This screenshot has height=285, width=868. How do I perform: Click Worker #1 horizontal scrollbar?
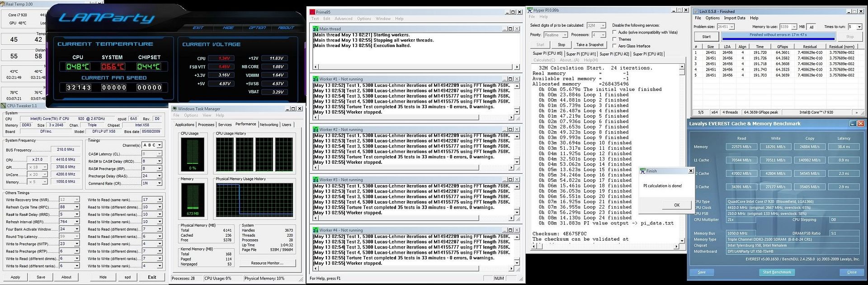pyautogui.click(x=414, y=118)
